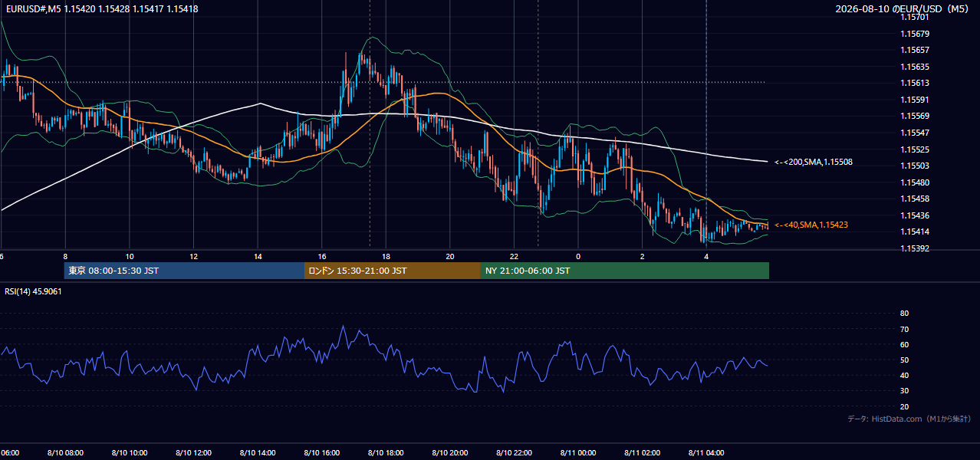Click price axis label 1.15480
The height and width of the screenshot is (460, 980).
click(x=914, y=182)
